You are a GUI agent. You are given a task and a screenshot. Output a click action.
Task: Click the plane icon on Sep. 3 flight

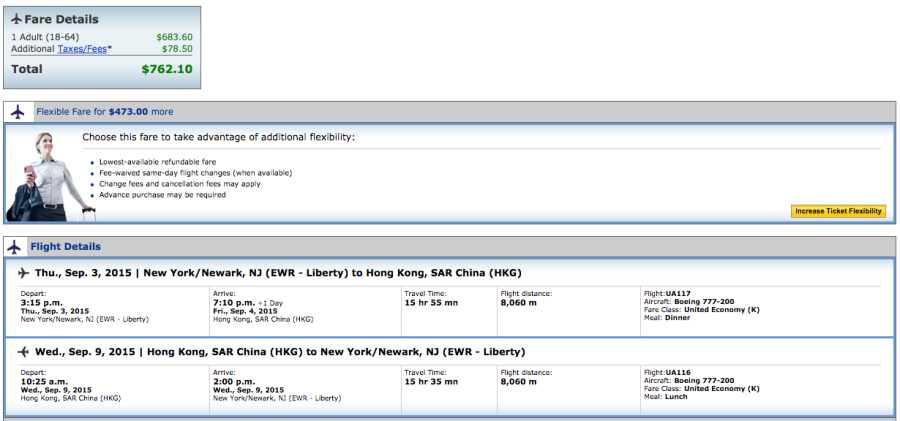(x=23, y=273)
